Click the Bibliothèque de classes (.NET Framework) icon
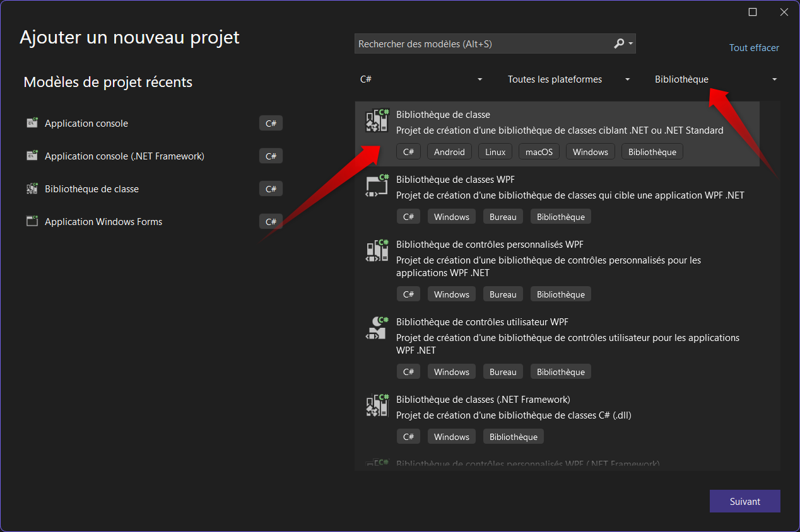The width and height of the screenshot is (800, 532). point(377,405)
